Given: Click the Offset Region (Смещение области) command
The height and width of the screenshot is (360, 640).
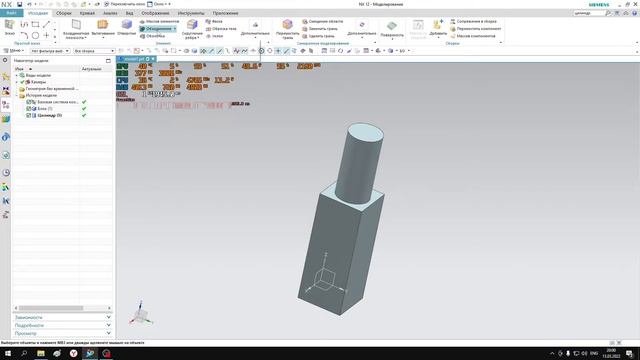Looking at the screenshot, I should (322, 21).
